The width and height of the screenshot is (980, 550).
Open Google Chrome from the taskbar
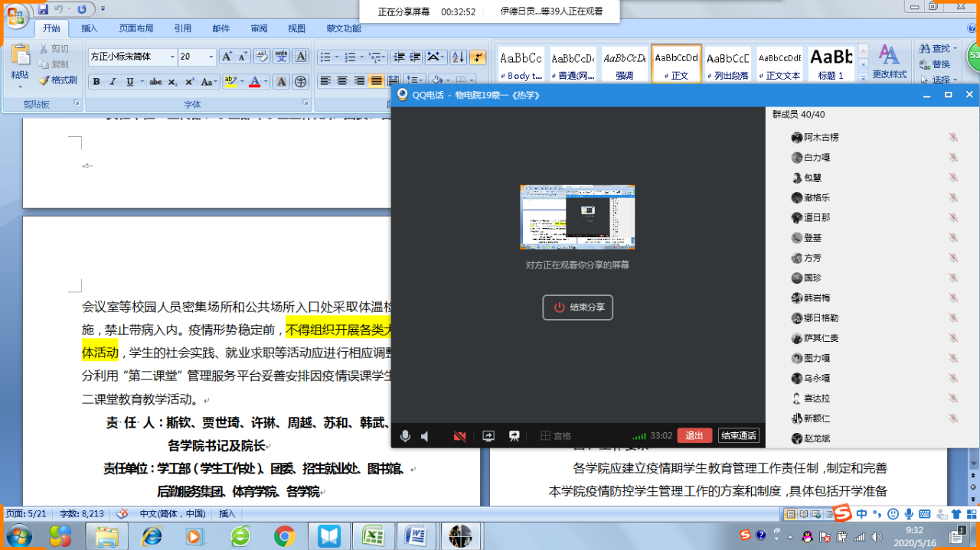point(285,535)
